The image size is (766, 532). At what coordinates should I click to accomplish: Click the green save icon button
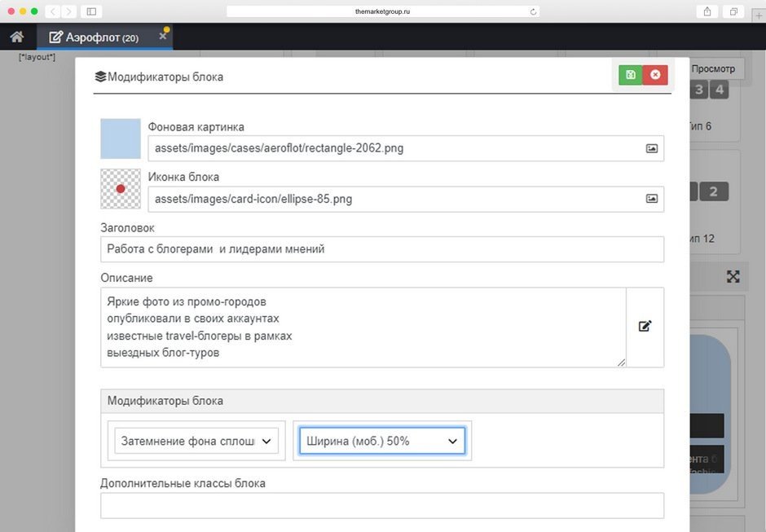631,75
